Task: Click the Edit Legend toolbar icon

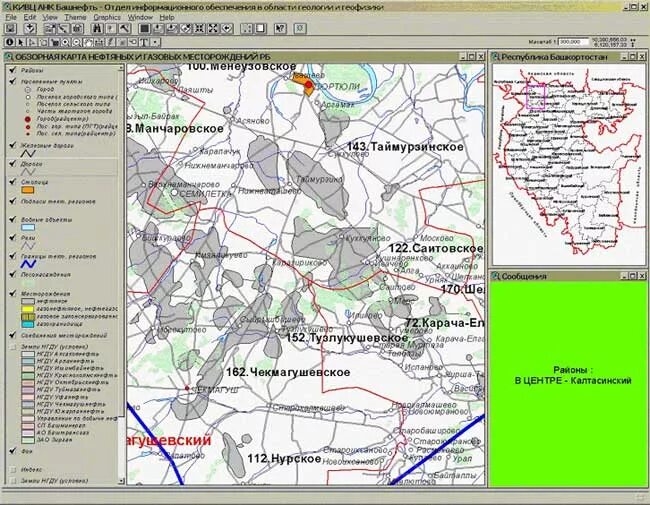Action: (63, 28)
